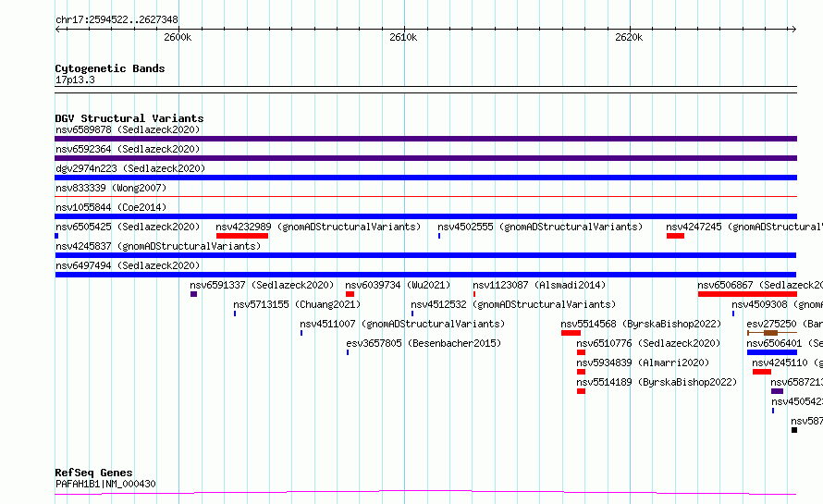Click the nsv6039734 (Wu2021) red block
Image resolution: width=823 pixels, height=504 pixels.
coord(350,294)
